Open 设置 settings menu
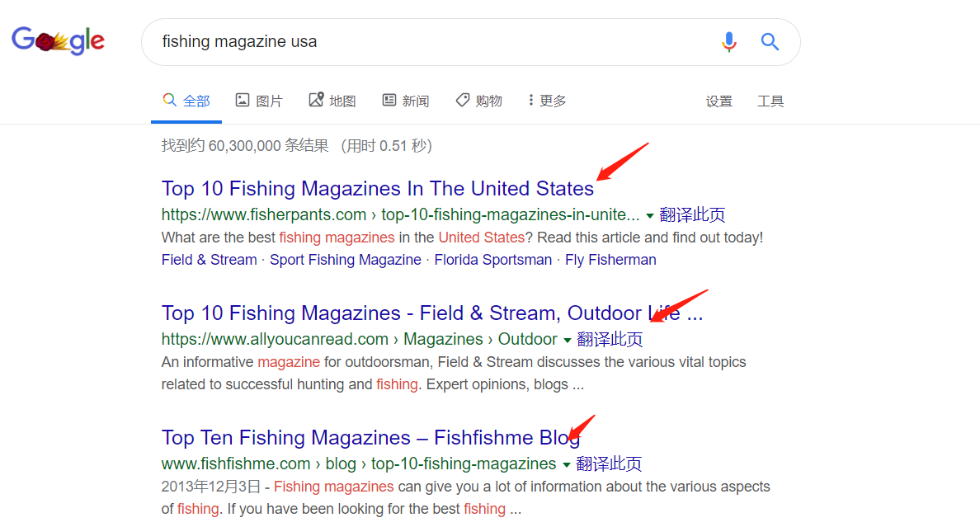Image resolution: width=980 pixels, height=527 pixels. tap(719, 101)
